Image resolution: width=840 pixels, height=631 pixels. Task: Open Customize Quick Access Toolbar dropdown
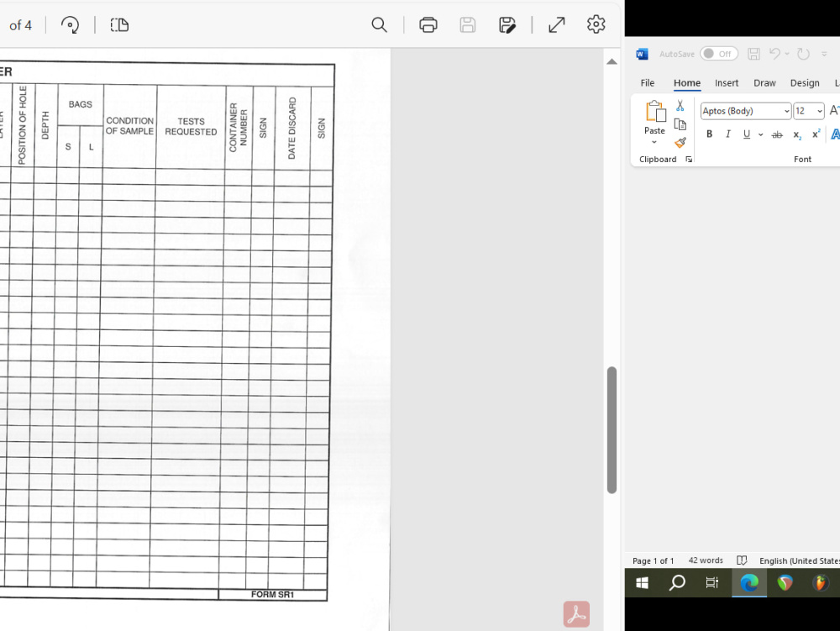(824, 54)
